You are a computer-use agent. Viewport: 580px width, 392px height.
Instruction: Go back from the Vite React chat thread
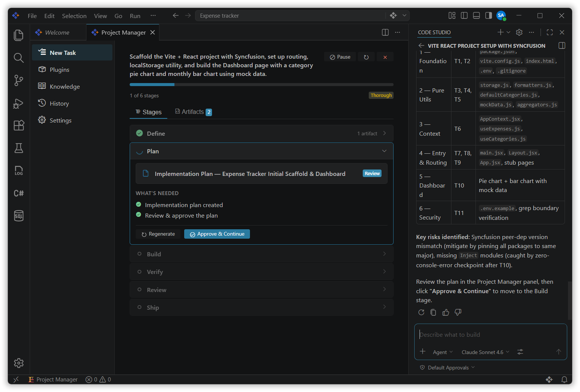tap(421, 45)
